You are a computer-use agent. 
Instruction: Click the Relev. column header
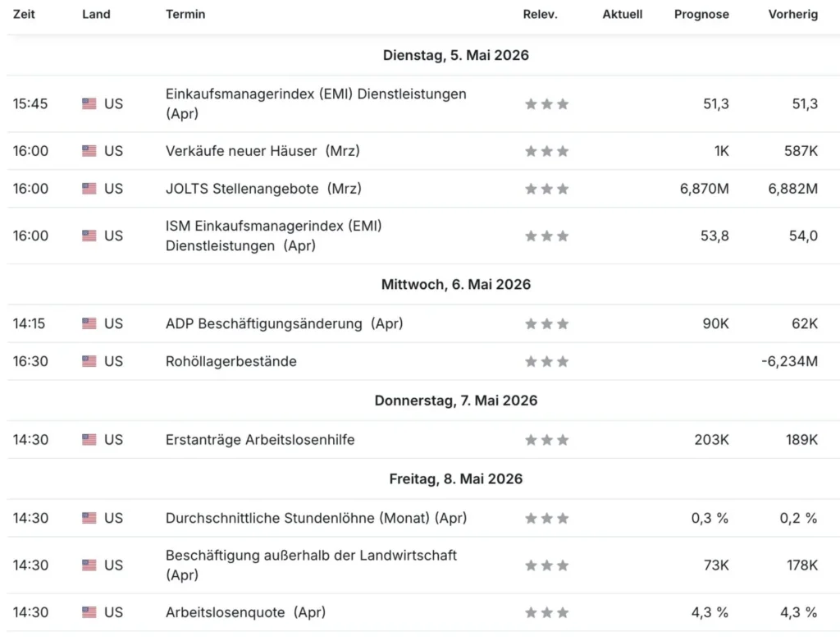pos(540,15)
